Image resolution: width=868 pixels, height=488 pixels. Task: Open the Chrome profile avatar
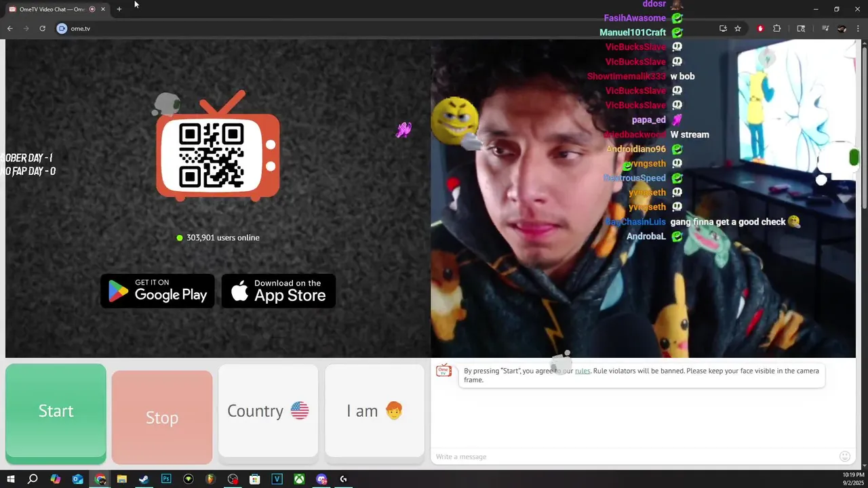tap(842, 28)
